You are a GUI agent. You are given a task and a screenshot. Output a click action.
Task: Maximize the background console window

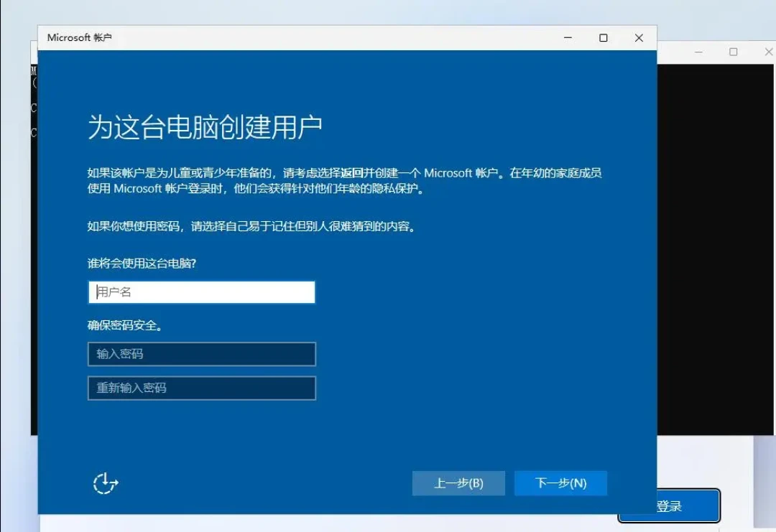click(734, 52)
